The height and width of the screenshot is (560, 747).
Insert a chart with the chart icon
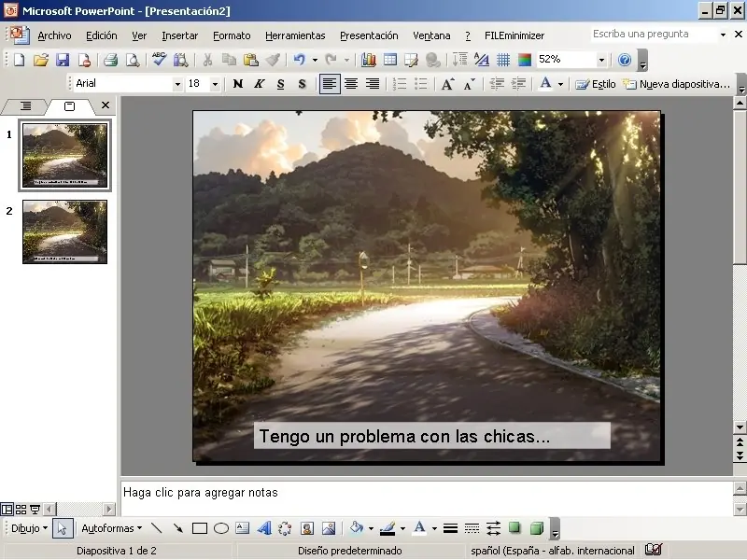tap(369, 60)
